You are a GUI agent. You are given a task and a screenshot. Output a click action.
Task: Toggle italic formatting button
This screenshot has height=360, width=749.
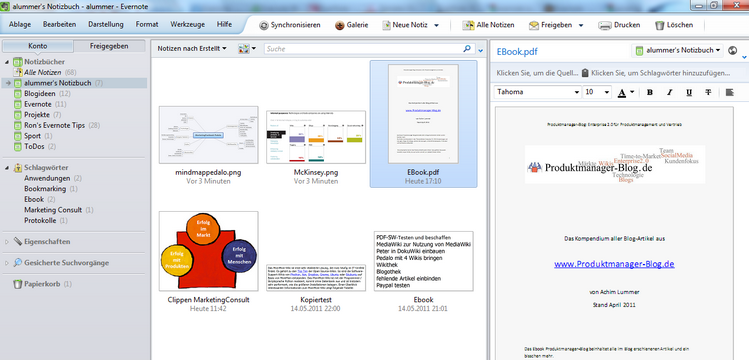click(669, 92)
